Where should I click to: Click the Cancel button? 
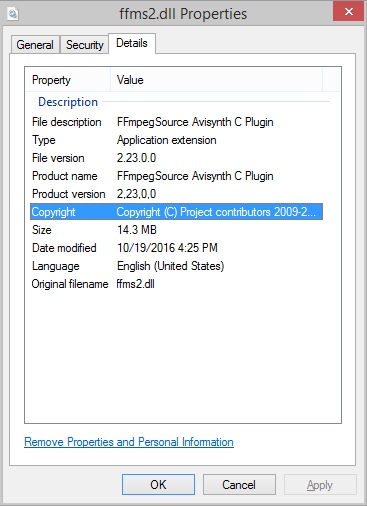(239, 485)
